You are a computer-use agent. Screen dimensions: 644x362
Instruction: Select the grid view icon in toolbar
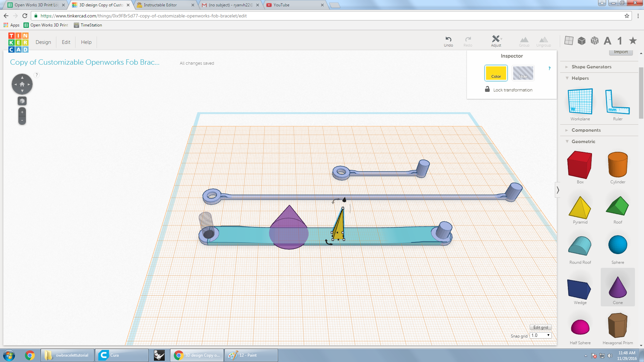569,41
